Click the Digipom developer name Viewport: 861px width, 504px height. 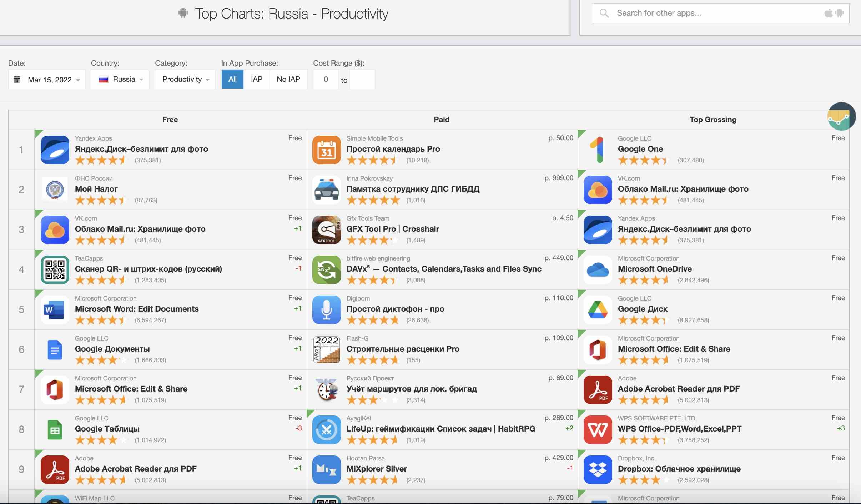358,298
